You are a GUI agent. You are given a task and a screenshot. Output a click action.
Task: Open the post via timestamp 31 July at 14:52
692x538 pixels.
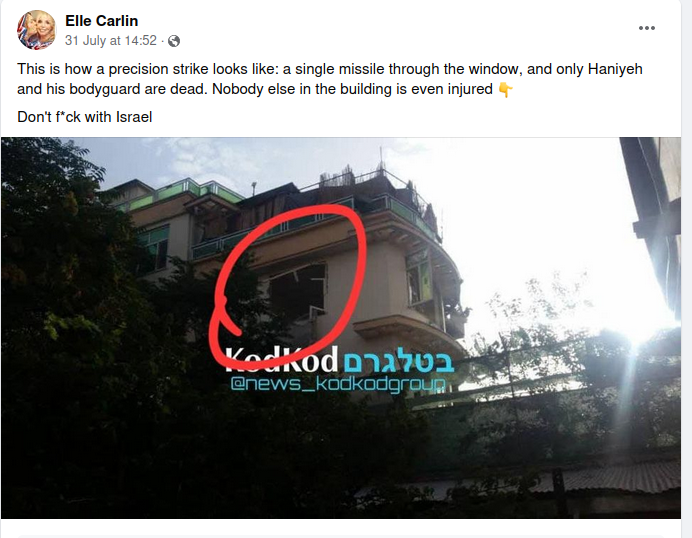point(111,41)
